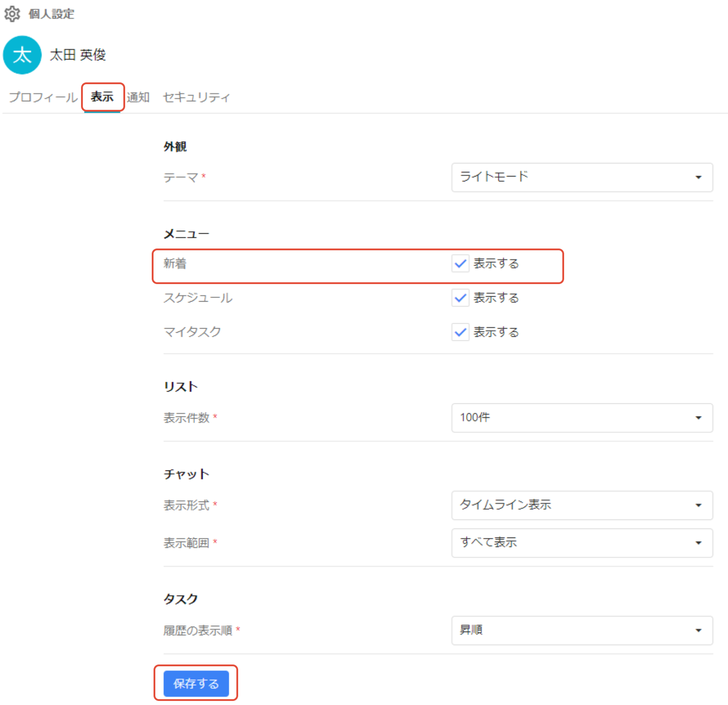This screenshot has width=728, height=705.
Task: Click the メニュー section heading
Action: [186, 234]
